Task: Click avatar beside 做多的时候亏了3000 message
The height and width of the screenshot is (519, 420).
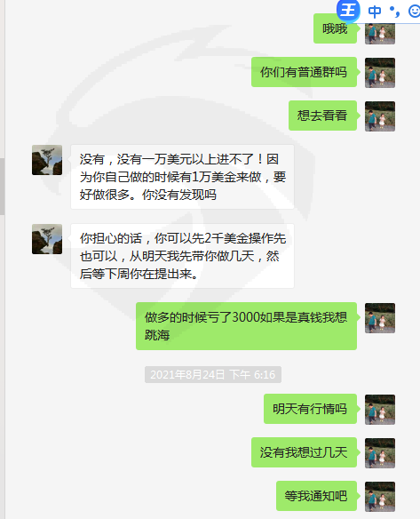Action: pos(380,318)
